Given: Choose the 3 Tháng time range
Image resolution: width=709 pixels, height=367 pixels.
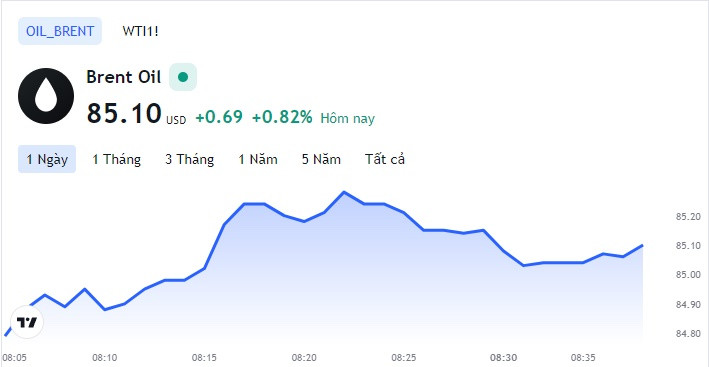Looking at the screenshot, I should (189, 160).
